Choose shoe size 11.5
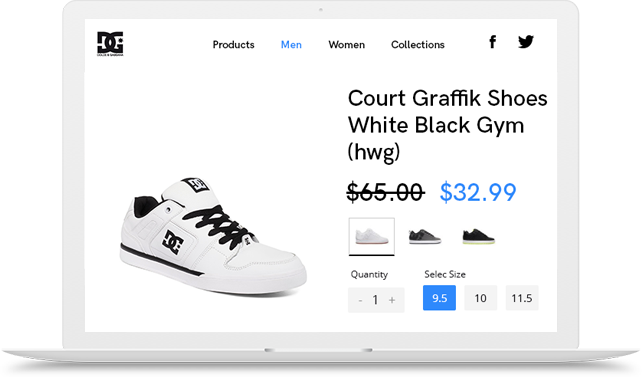Image resolution: width=642 pixels, height=377 pixels. tap(522, 298)
